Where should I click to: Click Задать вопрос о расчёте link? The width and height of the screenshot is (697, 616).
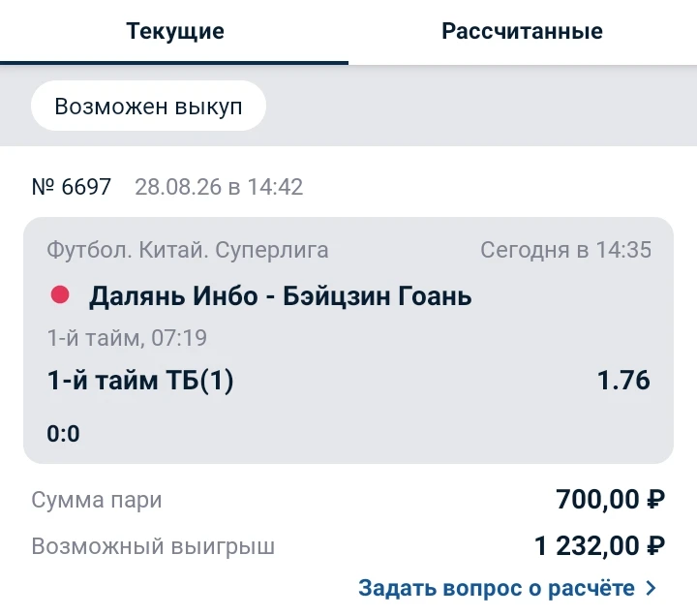[x=497, y=588]
